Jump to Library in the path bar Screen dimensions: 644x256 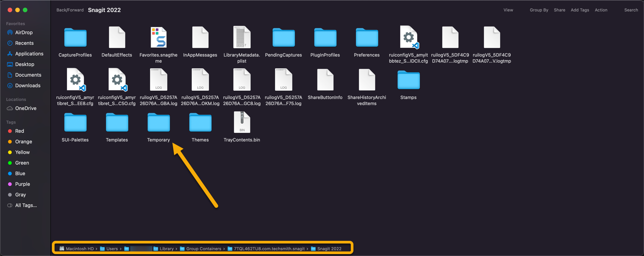(163, 249)
